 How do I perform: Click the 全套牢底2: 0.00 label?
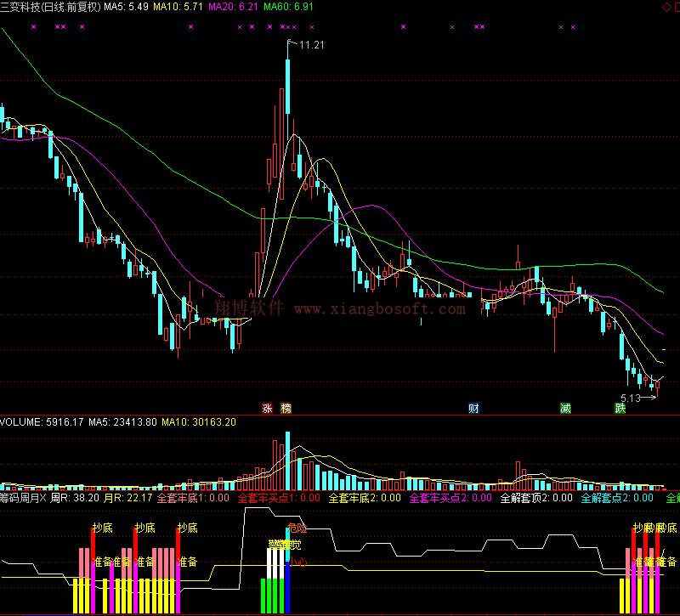(365, 498)
